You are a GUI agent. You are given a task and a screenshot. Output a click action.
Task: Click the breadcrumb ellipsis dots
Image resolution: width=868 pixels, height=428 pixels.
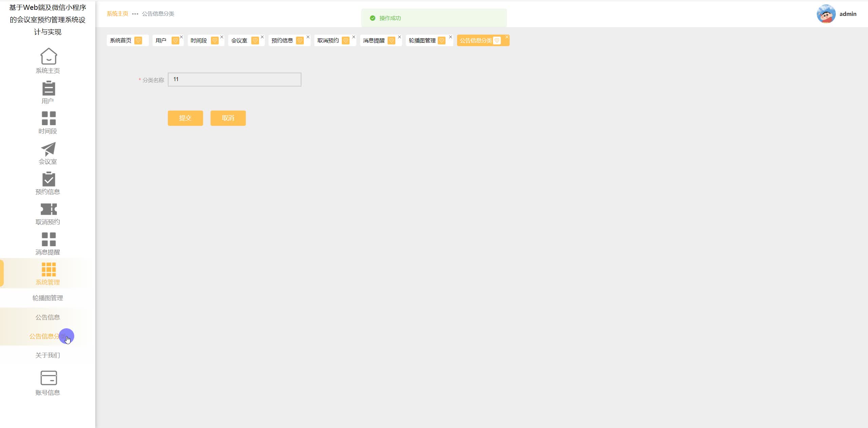135,14
